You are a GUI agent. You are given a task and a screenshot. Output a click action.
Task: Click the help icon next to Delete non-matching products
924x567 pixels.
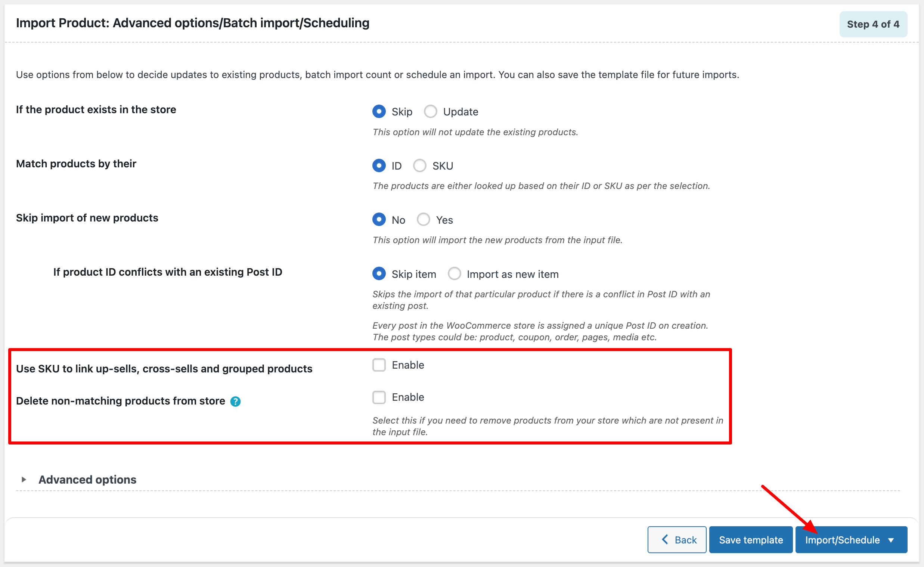(236, 401)
